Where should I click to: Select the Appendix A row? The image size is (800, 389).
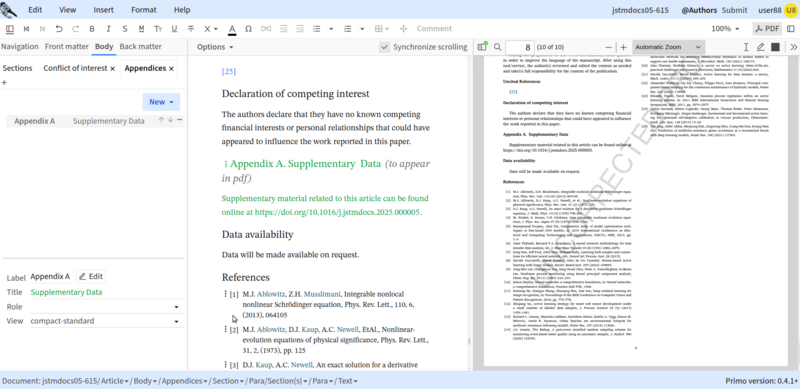[x=95, y=121]
